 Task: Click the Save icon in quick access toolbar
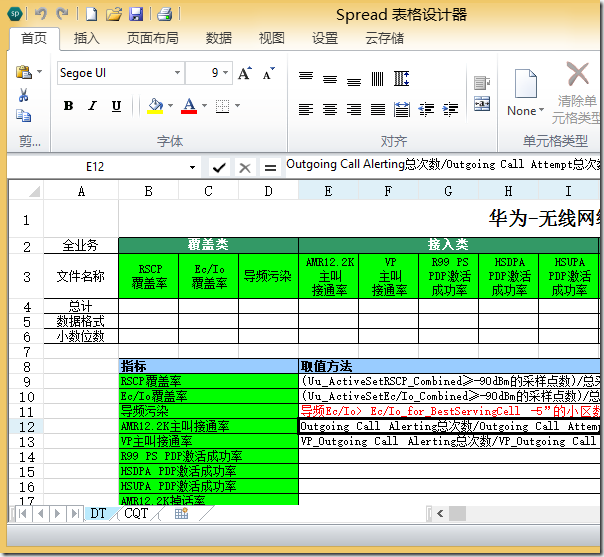click(137, 14)
